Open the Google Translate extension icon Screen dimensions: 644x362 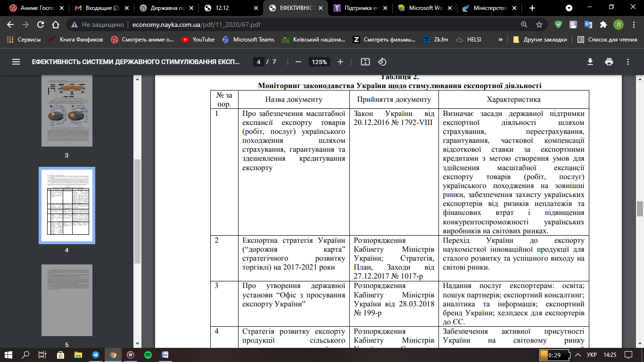[588, 25]
